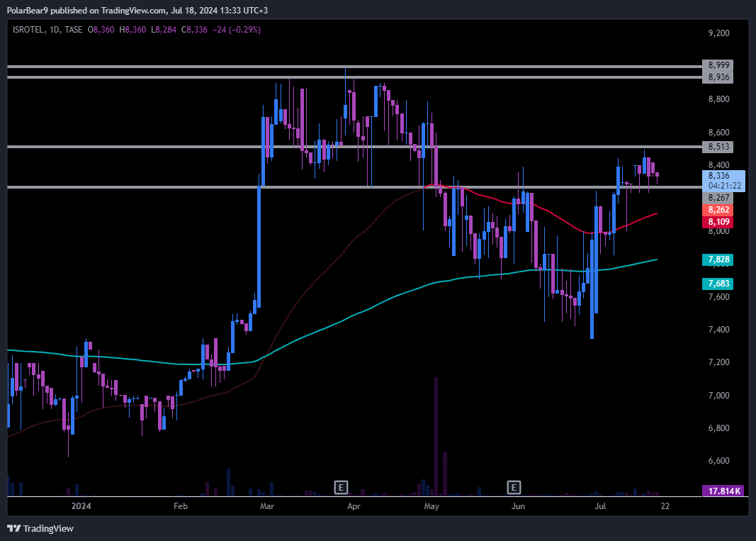The image size is (756, 541).
Task: Select the 8,999 horizontal line price label
Action: point(718,65)
